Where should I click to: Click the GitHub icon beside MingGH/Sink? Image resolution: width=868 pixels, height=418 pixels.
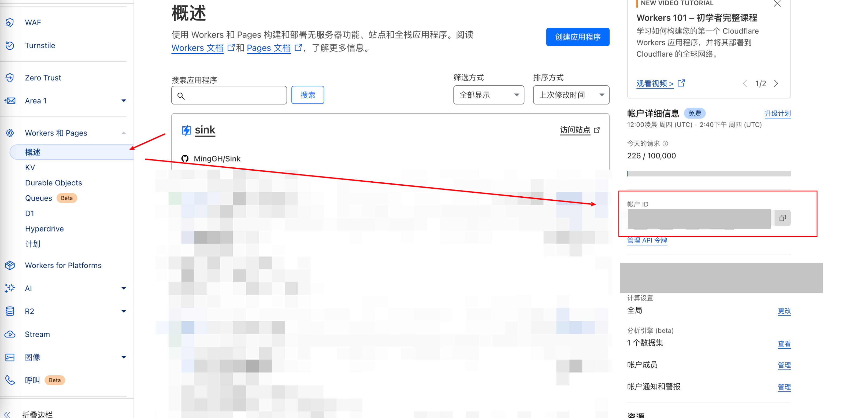pos(185,158)
